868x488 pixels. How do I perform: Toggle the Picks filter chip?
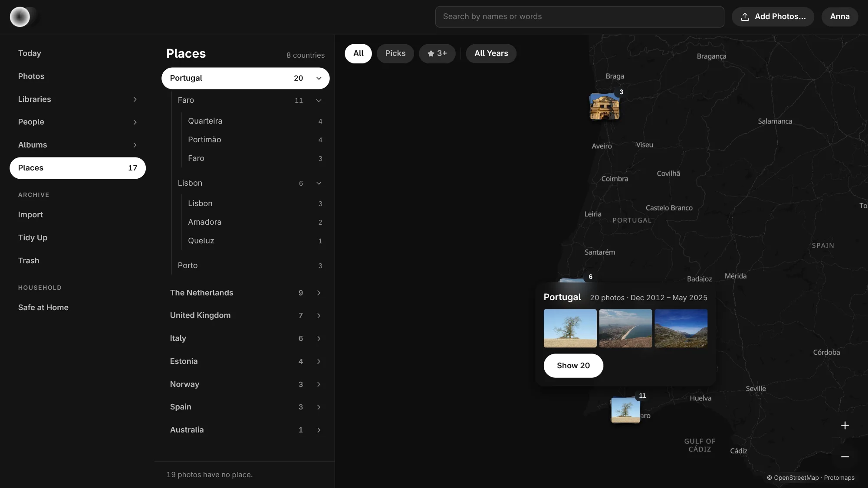pos(395,54)
